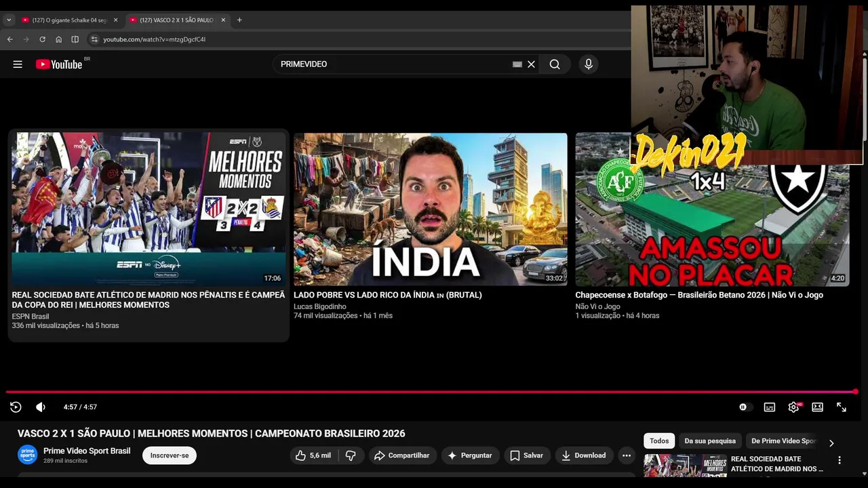Replay the video from the player controls

coord(16,407)
